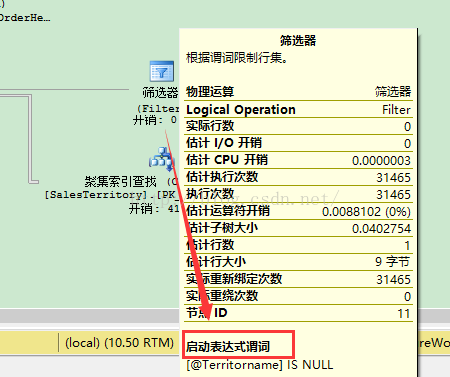Click the 9 字节 row size value

(393, 262)
